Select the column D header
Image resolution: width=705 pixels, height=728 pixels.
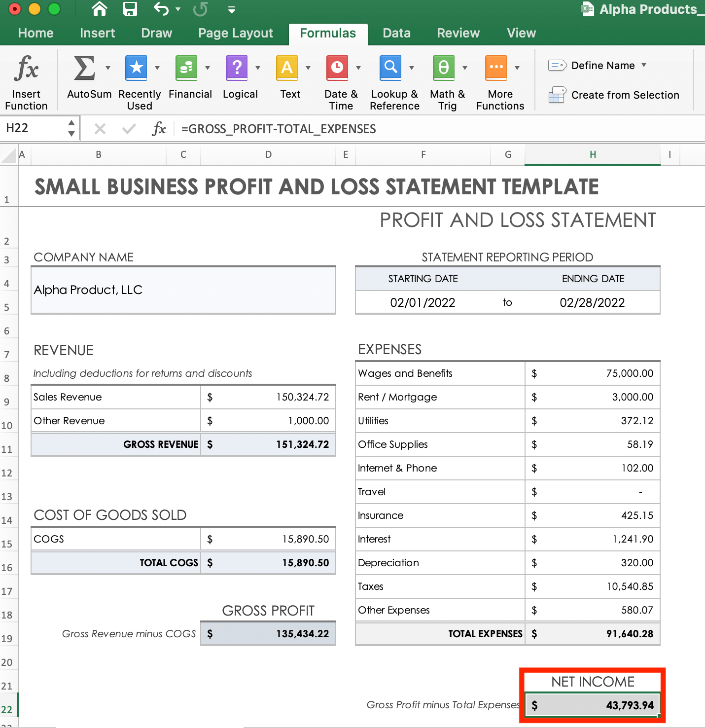268,155
